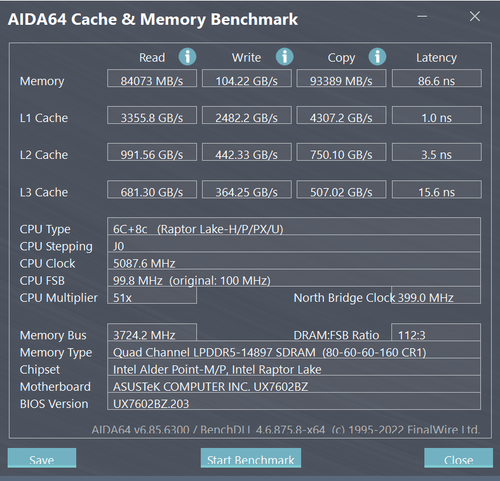Minimize the benchmark window
Image resolution: width=500 pixels, height=481 pixels.
422,16
